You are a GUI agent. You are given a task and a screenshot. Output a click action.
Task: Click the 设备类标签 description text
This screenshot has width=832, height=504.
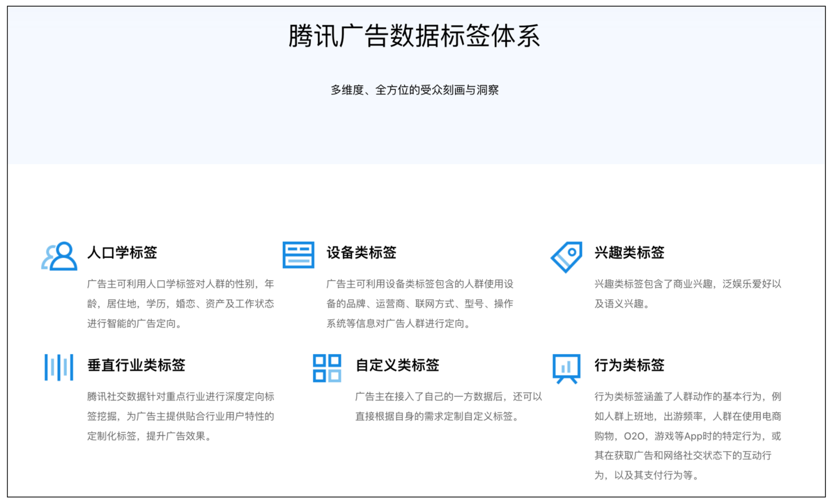pos(419,304)
